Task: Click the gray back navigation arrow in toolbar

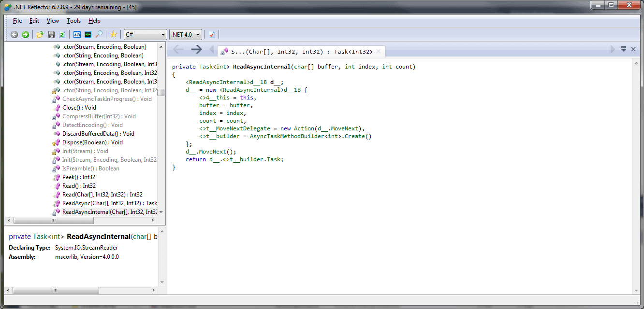Action: point(14,34)
